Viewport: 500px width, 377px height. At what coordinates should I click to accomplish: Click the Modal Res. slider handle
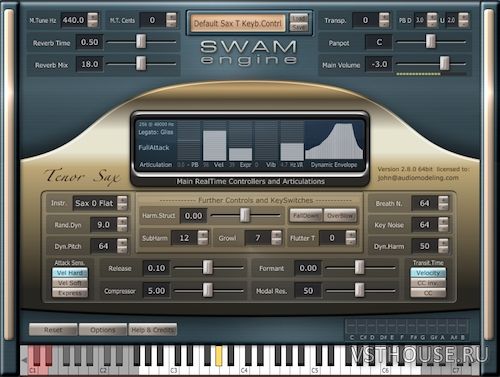click(359, 290)
